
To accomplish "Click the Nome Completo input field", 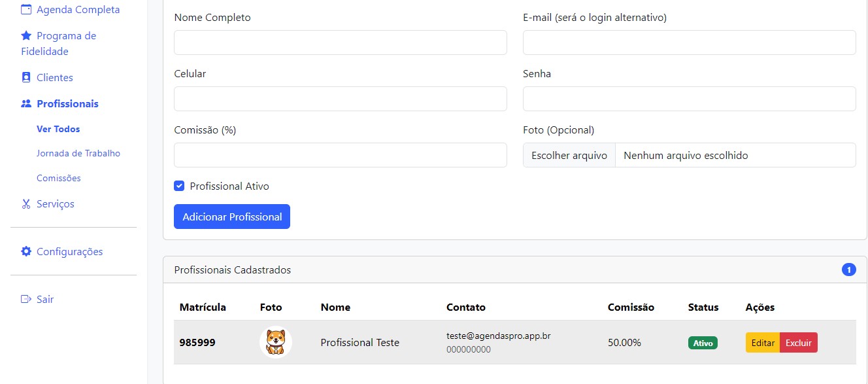I will 340,42.
